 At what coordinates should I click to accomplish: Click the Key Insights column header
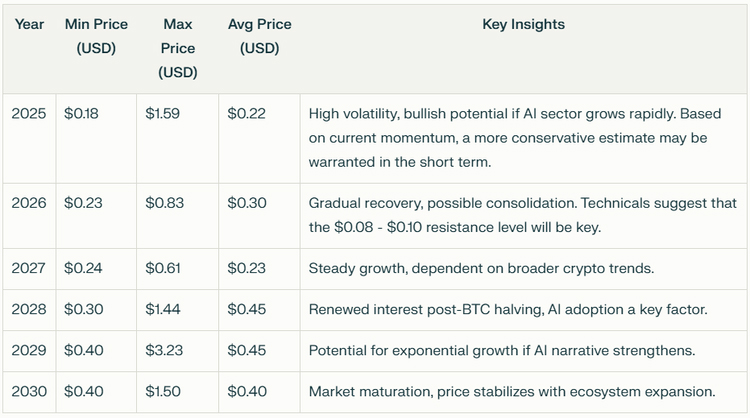[523, 24]
